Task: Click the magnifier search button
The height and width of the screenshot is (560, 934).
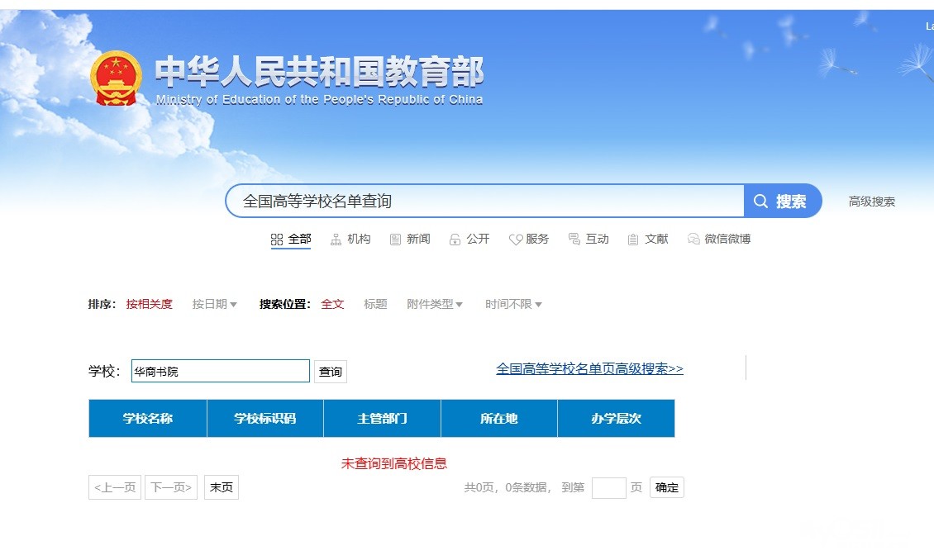Action: [782, 201]
